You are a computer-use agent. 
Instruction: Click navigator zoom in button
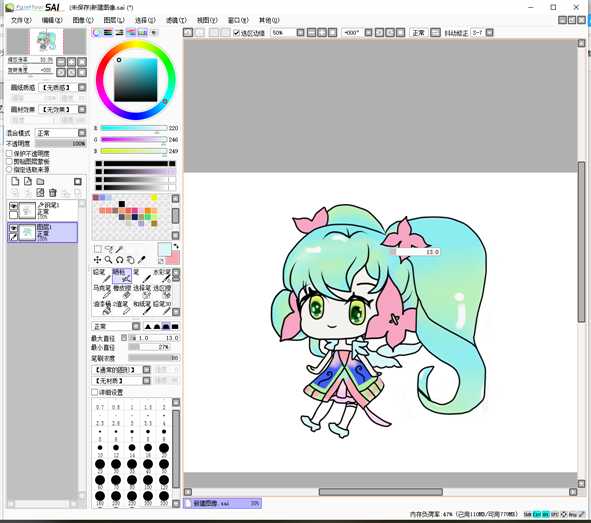(71, 61)
